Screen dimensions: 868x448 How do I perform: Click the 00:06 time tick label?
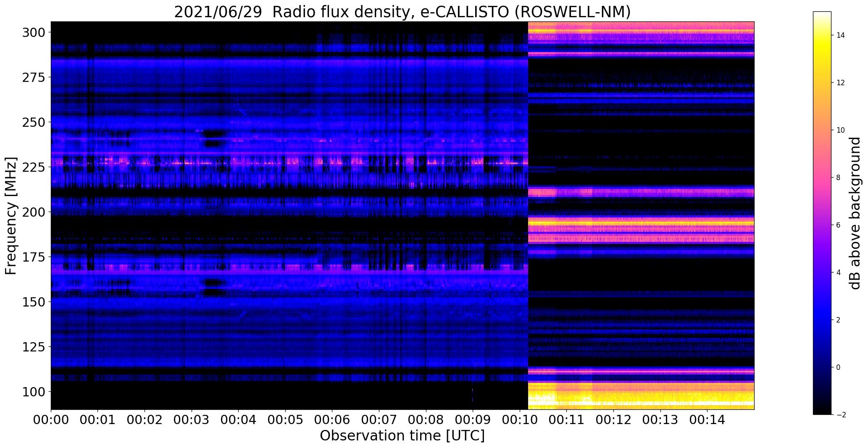[332, 419]
